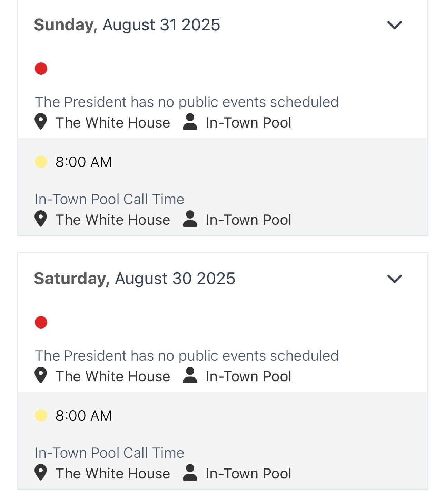Open Sunday's In-Town Pool Call Time entry
The image size is (445, 504).
coord(109,199)
